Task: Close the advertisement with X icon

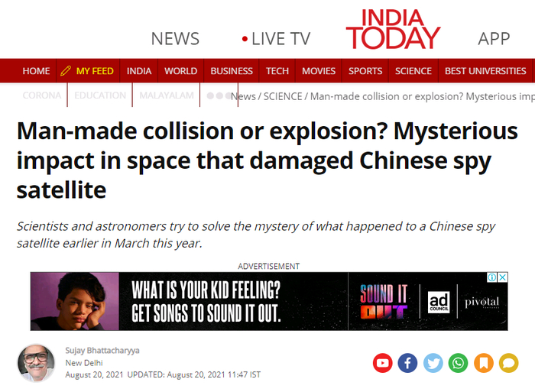Action: click(503, 277)
